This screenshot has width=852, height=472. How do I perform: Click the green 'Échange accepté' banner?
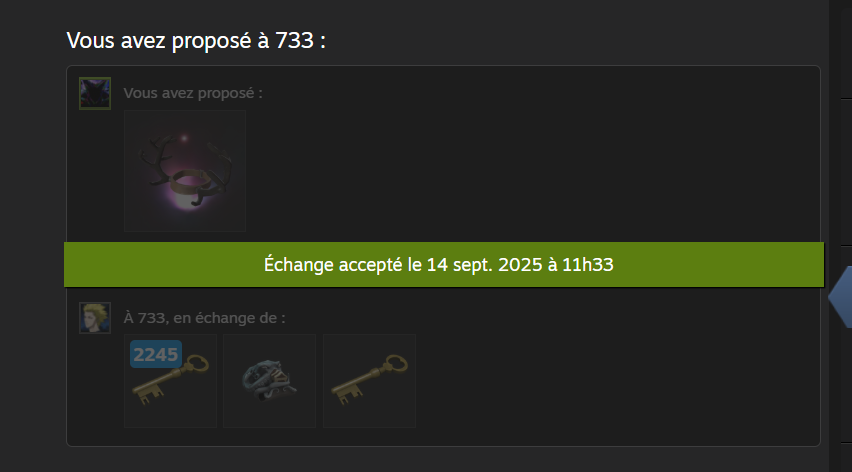click(444, 265)
